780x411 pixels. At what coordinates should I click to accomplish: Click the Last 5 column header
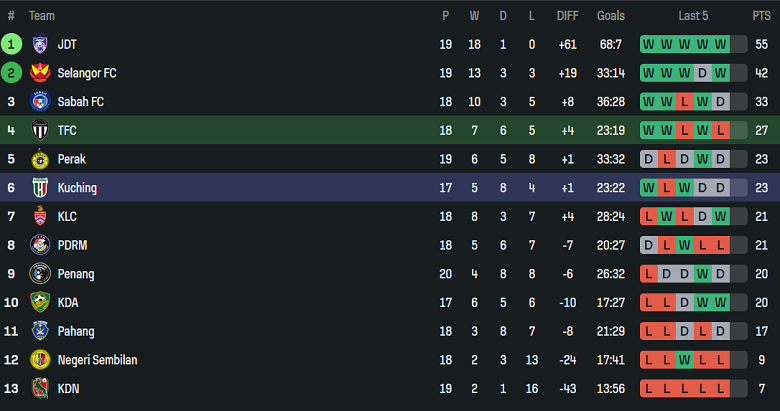click(x=694, y=16)
